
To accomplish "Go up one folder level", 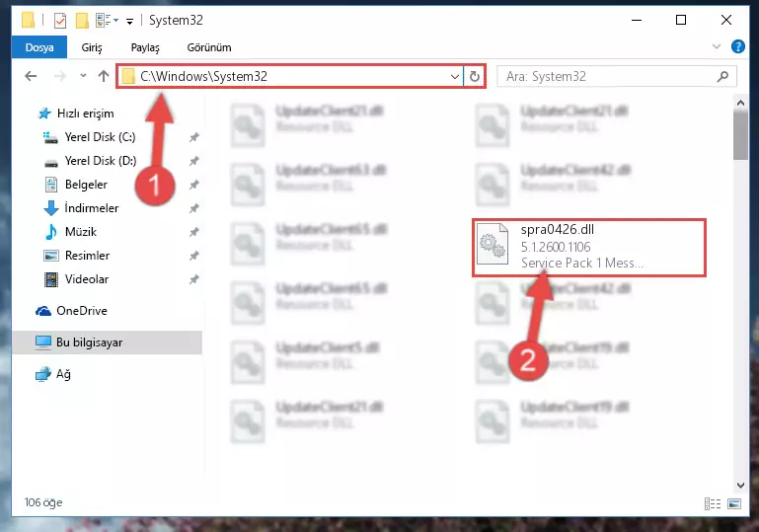I will tap(103, 76).
